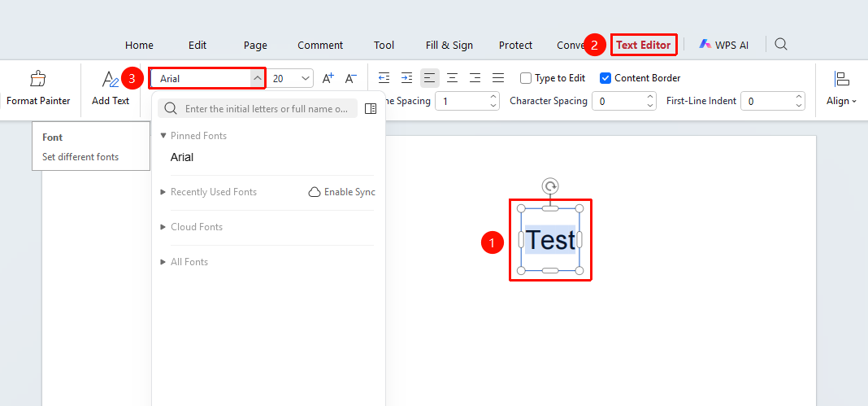868x406 pixels.
Task: Switch to the Comment tab
Action: tap(320, 46)
